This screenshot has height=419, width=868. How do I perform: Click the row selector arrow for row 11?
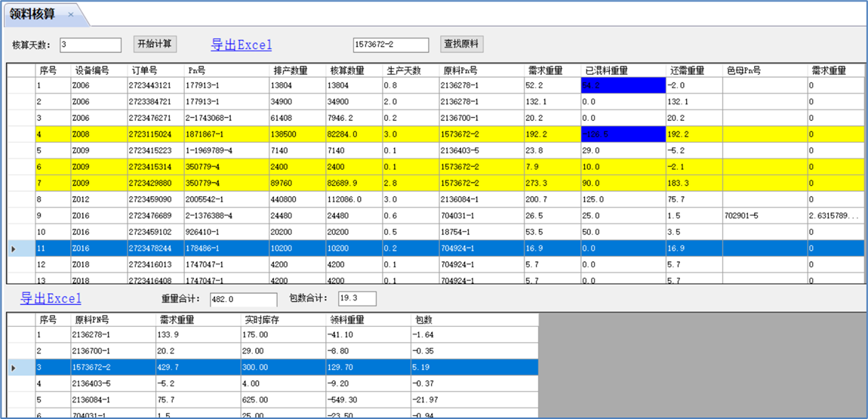[x=14, y=248]
